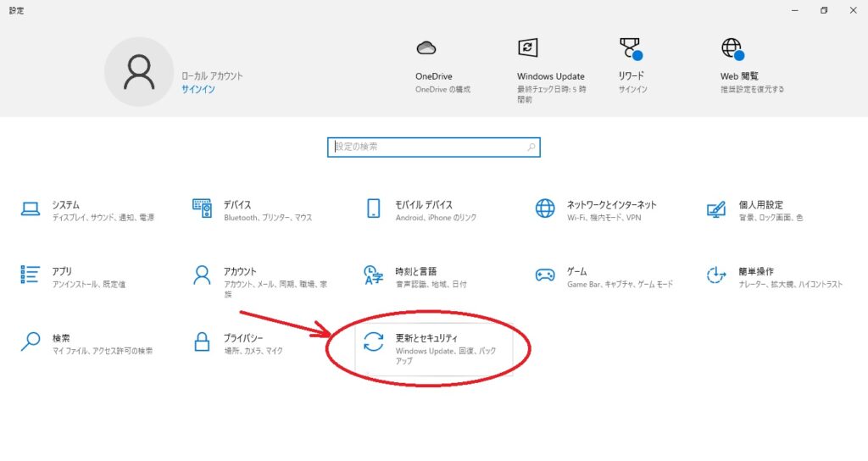Click the 音声認識、地域、日付 description
This screenshot has height=461, width=868.
click(431, 284)
